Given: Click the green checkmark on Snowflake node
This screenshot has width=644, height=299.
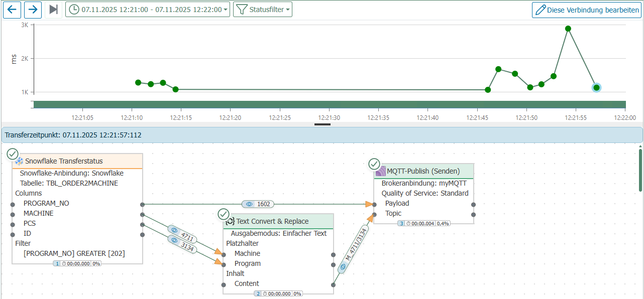Looking at the screenshot, I should click(x=13, y=154).
